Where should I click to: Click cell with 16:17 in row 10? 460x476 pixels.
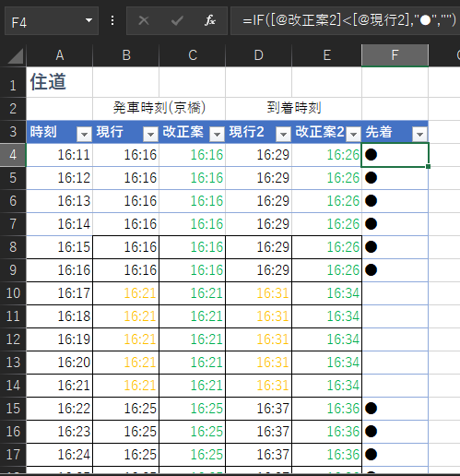tap(60, 293)
